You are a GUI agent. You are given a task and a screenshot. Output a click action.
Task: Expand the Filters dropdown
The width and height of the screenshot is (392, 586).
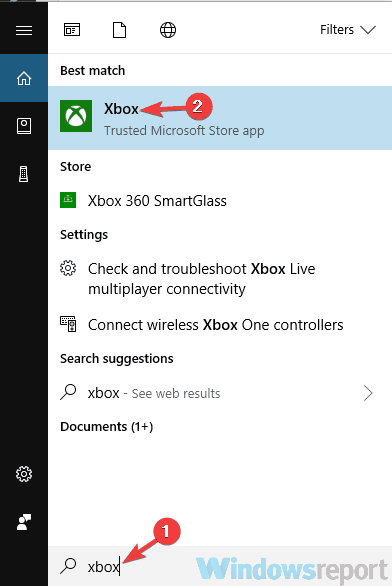pos(348,30)
